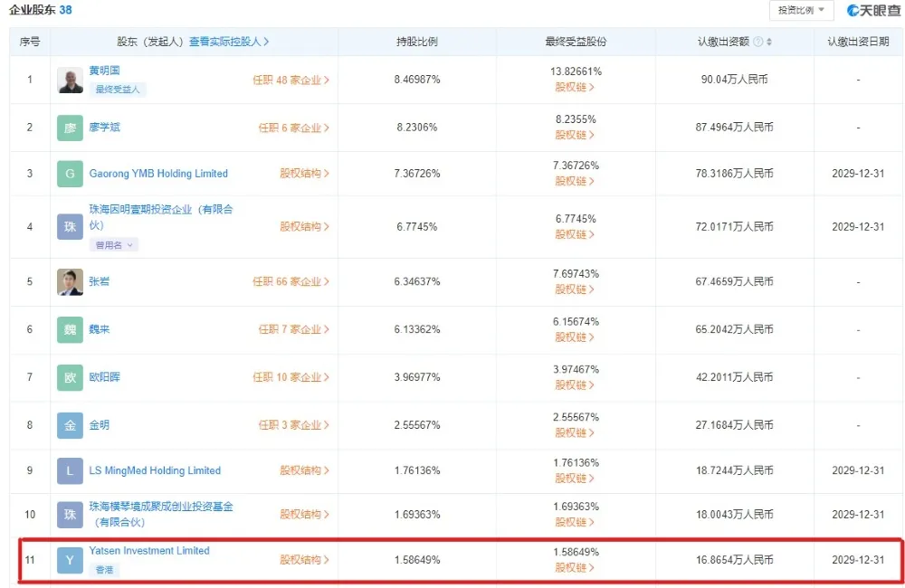Click the Y avatar for Yatsen Investment
The width and height of the screenshot is (905, 588).
coord(70,560)
